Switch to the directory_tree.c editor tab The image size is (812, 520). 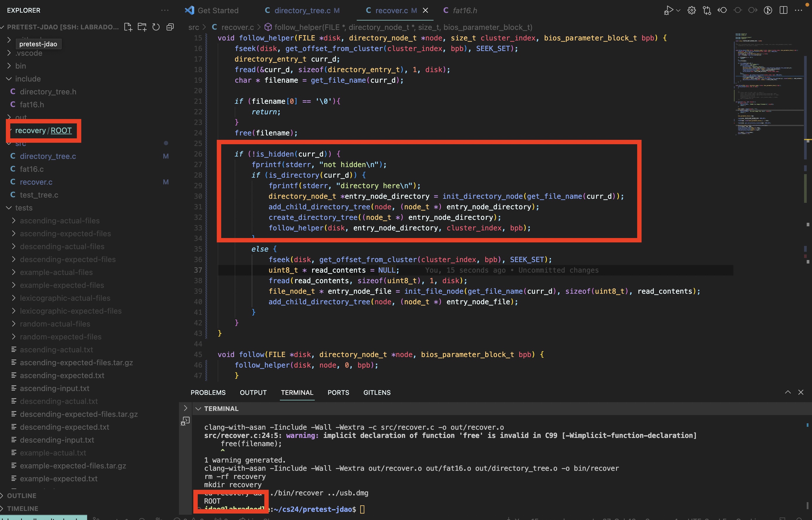(302, 11)
